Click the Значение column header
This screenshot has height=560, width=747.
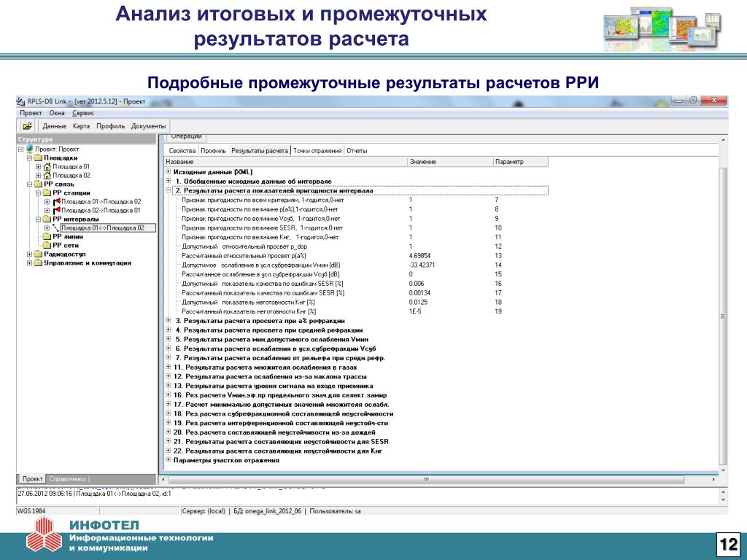click(x=450, y=162)
